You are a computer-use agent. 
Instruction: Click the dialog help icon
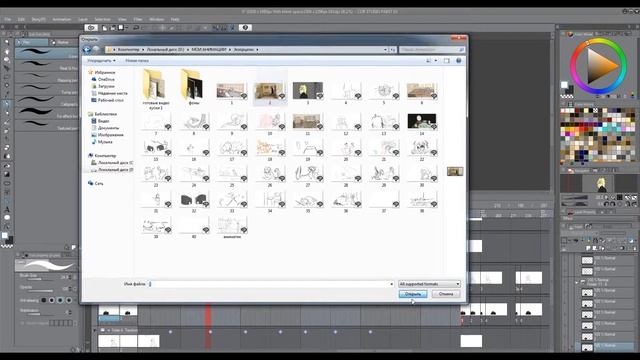click(x=459, y=60)
